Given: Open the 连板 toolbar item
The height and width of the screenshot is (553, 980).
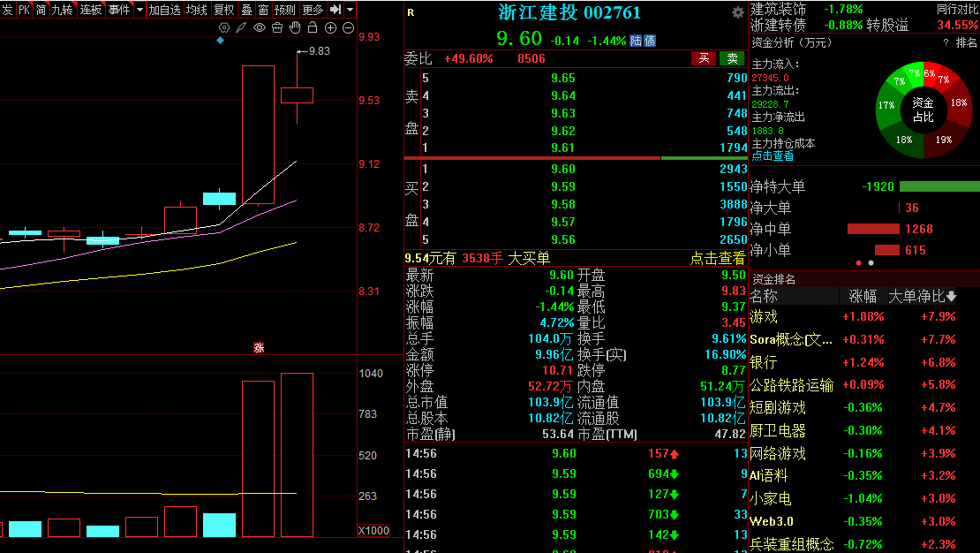Looking at the screenshot, I should click(91, 10).
